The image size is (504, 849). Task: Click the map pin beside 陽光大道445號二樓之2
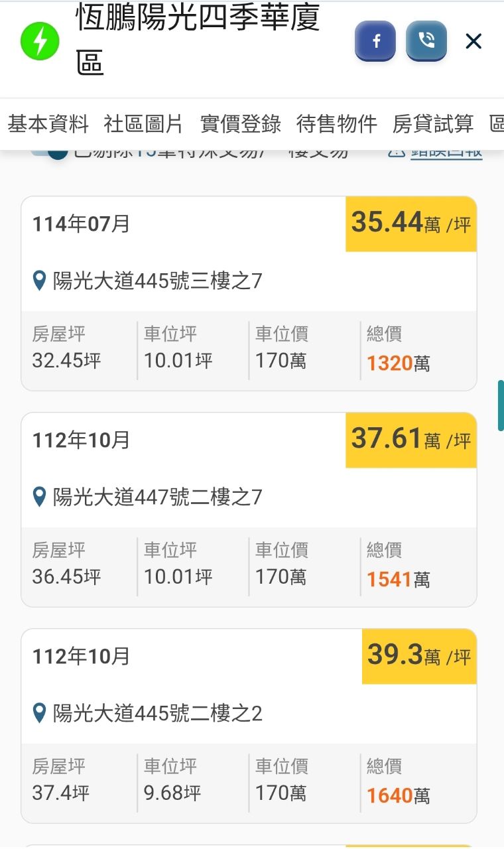40,713
